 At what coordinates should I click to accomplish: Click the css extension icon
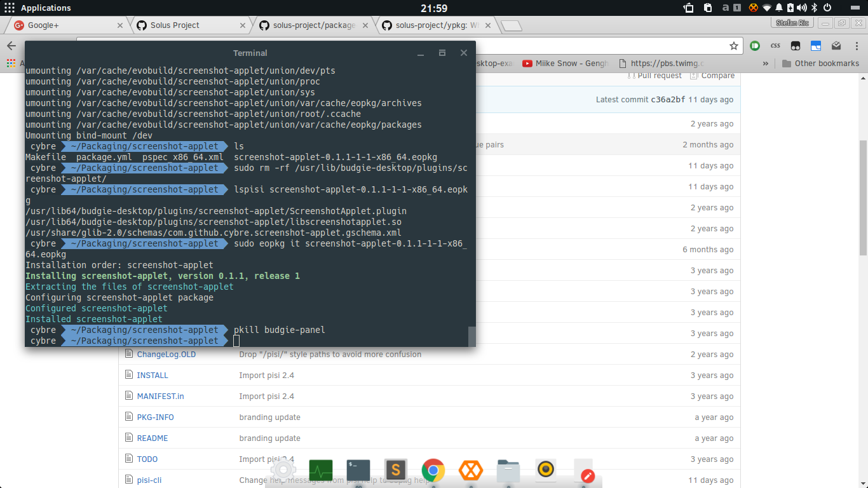tap(775, 46)
